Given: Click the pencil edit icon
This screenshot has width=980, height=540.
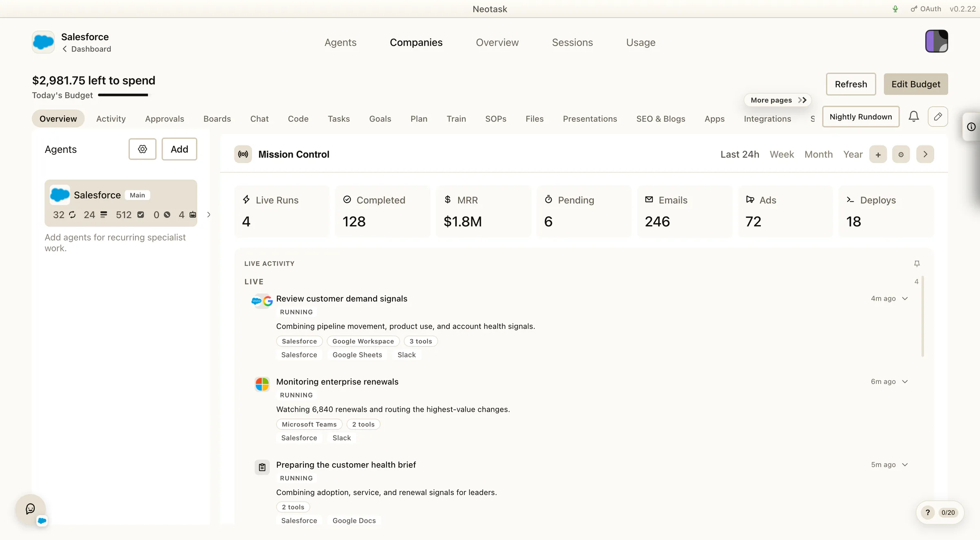Looking at the screenshot, I should (938, 117).
